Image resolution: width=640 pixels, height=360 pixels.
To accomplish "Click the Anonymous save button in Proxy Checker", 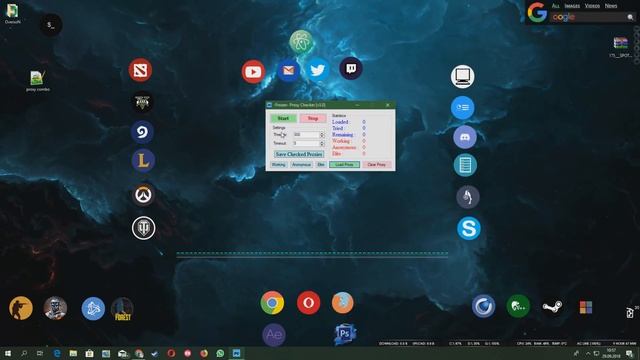I will click(x=301, y=164).
